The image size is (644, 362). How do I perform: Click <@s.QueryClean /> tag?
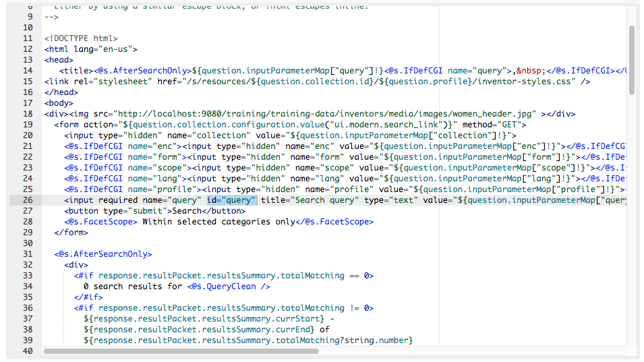tap(229, 286)
